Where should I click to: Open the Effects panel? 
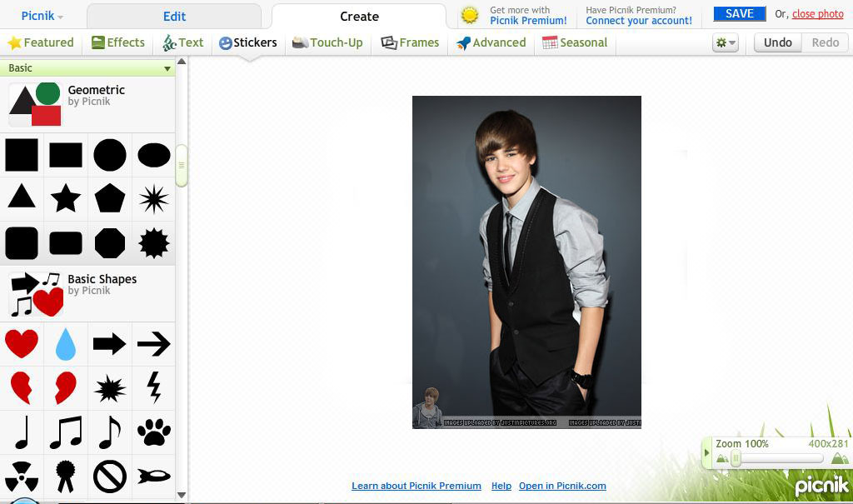pos(117,42)
